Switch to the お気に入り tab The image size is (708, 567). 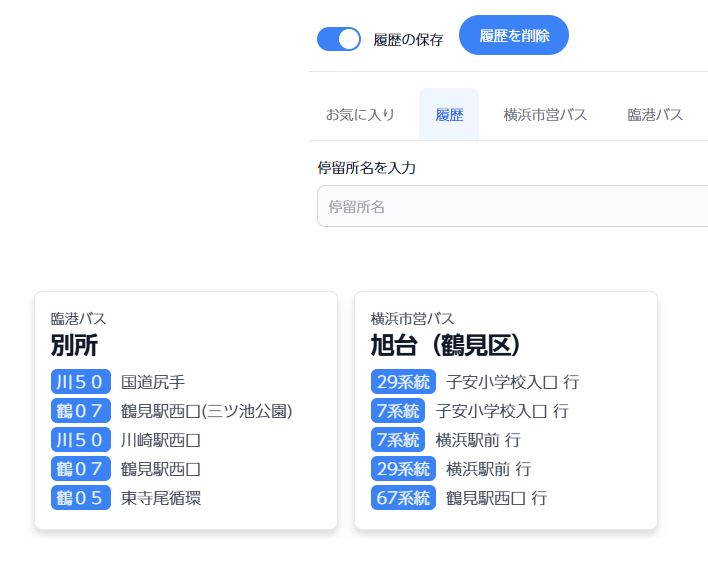click(x=360, y=115)
